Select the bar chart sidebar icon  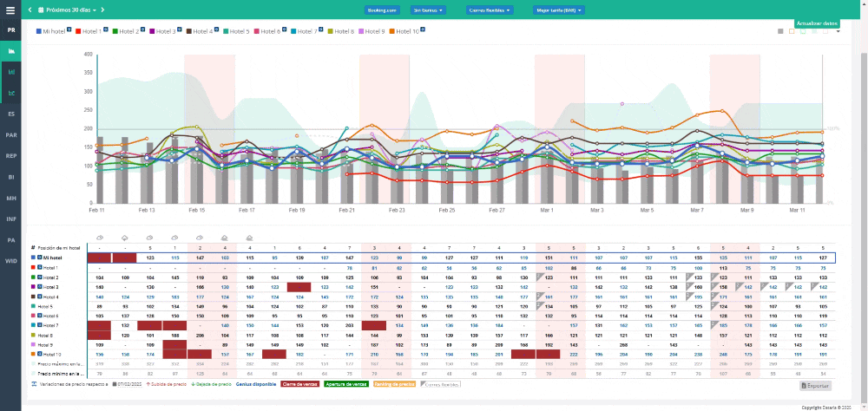tap(10, 72)
